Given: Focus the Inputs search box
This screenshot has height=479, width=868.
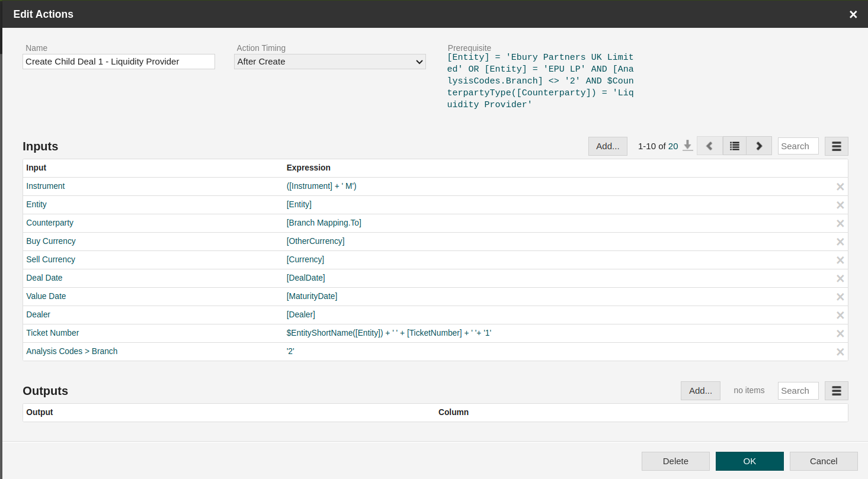Looking at the screenshot, I should (x=798, y=146).
